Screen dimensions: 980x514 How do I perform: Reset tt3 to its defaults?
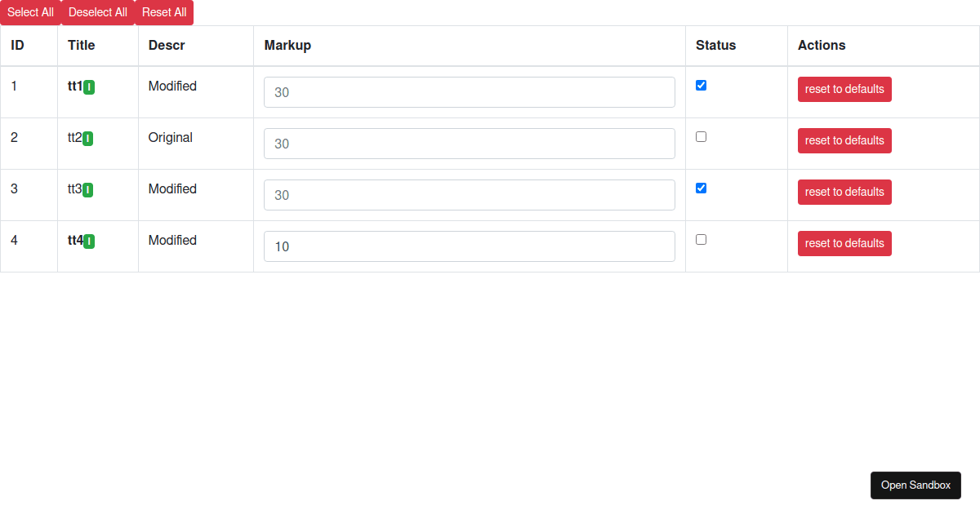(x=844, y=192)
